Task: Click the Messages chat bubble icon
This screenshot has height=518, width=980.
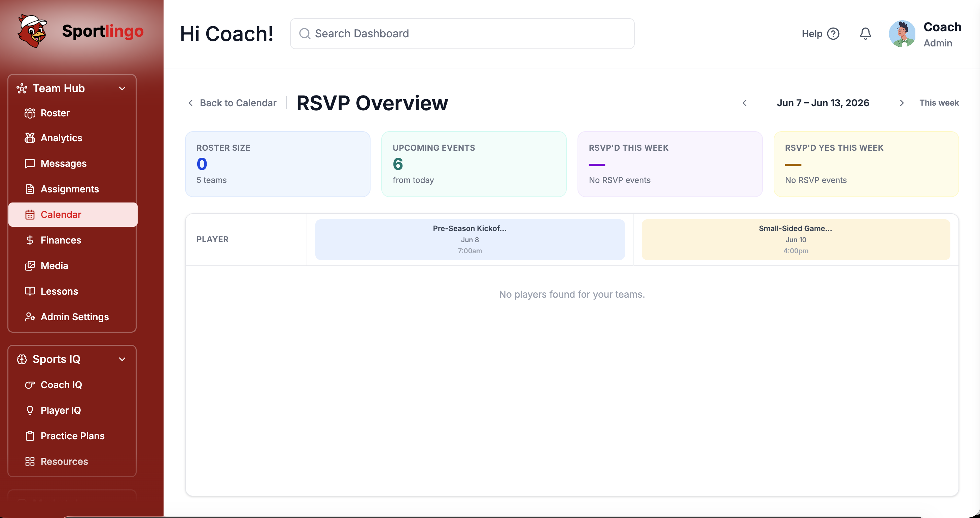Action: pyautogui.click(x=30, y=163)
